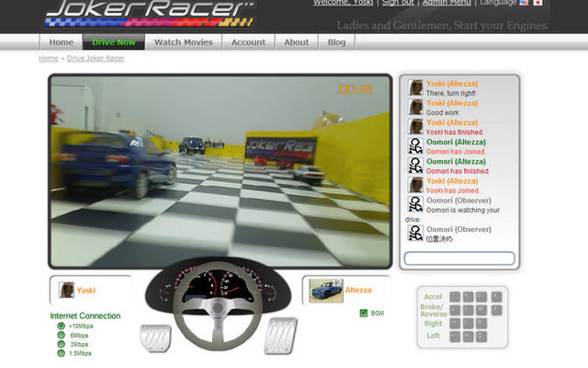This screenshot has height=368, width=588.
Task: Switch language with the US flag
Action: (524, 2)
